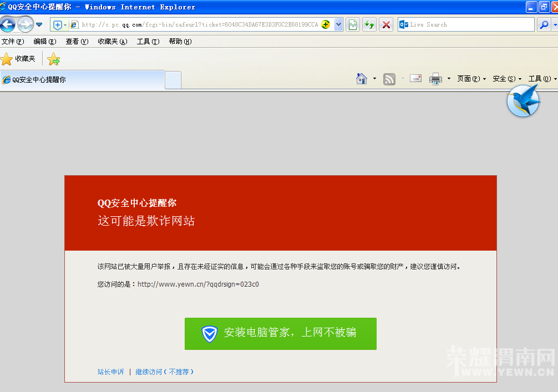Open the 页面 (Page) dropdown menu
Screen dimensions: 558x392
tap(471, 79)
